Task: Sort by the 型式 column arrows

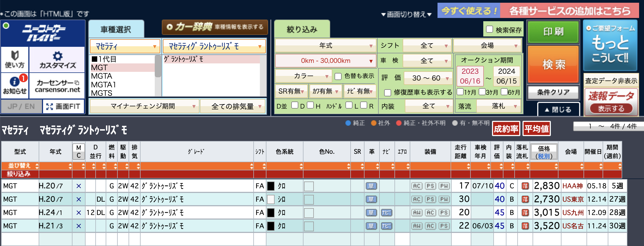Action: coord(37,166)
